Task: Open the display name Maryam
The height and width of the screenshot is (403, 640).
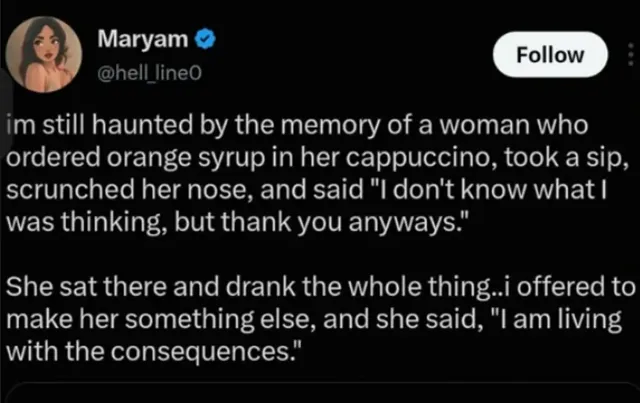Action: 142,39
